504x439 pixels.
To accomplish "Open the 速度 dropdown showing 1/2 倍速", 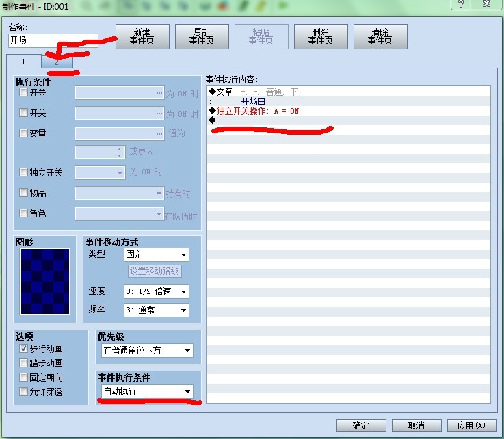I will (x=157, y=291).
